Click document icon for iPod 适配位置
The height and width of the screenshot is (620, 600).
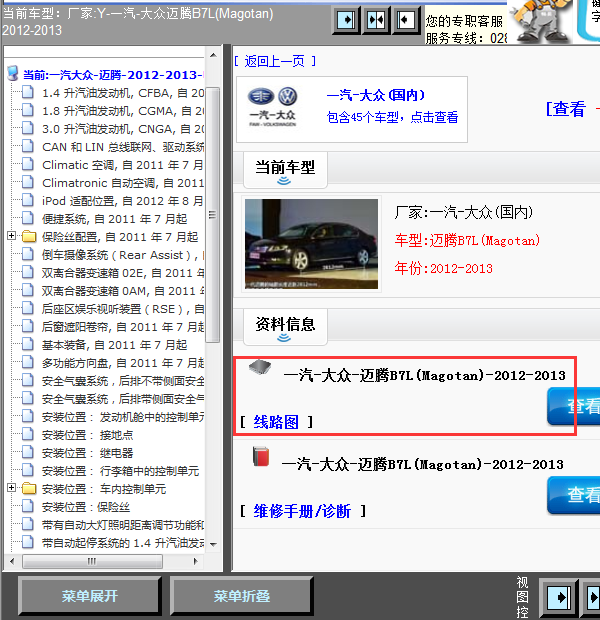click(28, 200)
